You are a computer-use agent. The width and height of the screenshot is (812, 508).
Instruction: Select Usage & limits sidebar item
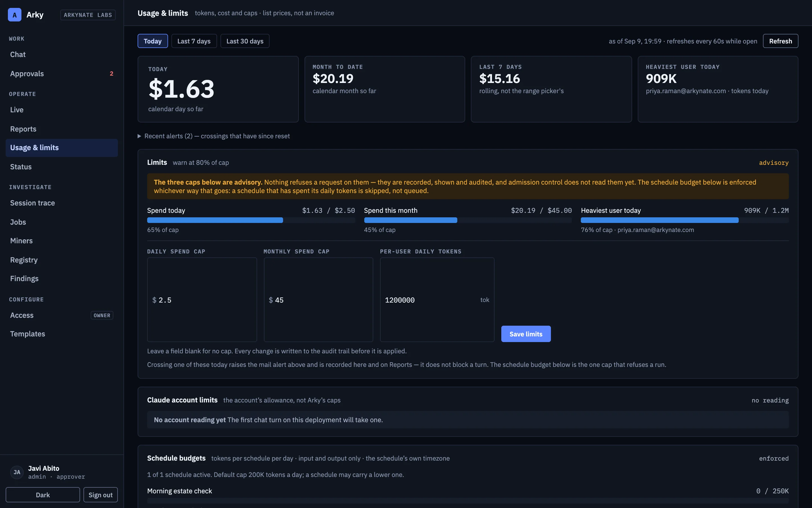click(62, 148)
